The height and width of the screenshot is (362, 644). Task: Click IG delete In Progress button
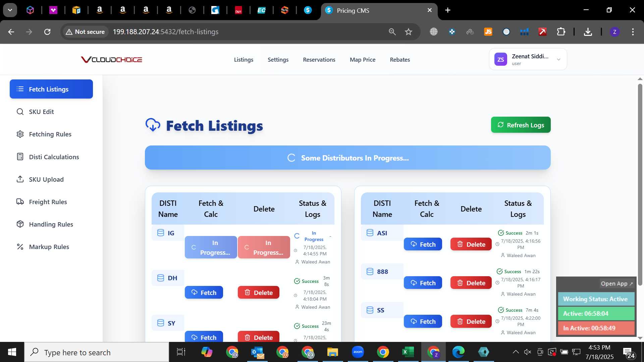264,247
